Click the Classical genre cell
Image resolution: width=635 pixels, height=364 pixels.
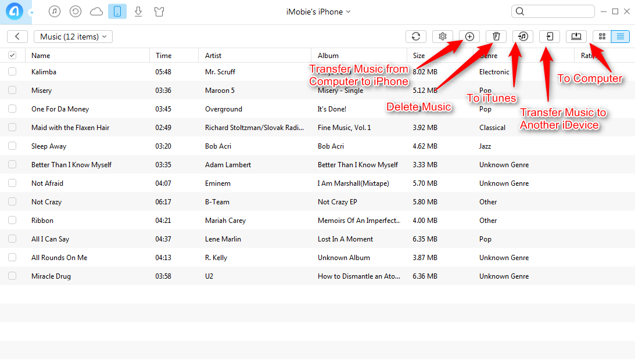[492, 128]
